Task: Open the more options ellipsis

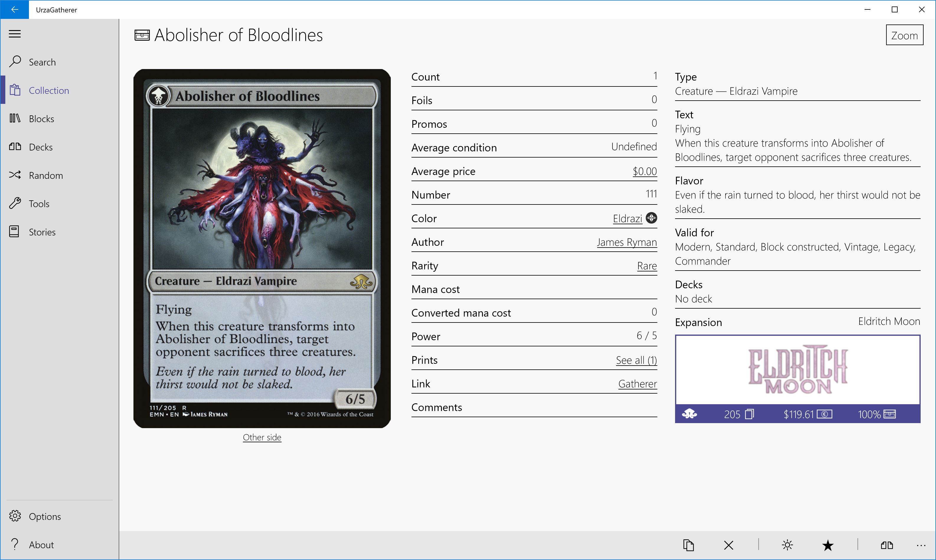Action: pyautogui.click(x=921, y=545)
